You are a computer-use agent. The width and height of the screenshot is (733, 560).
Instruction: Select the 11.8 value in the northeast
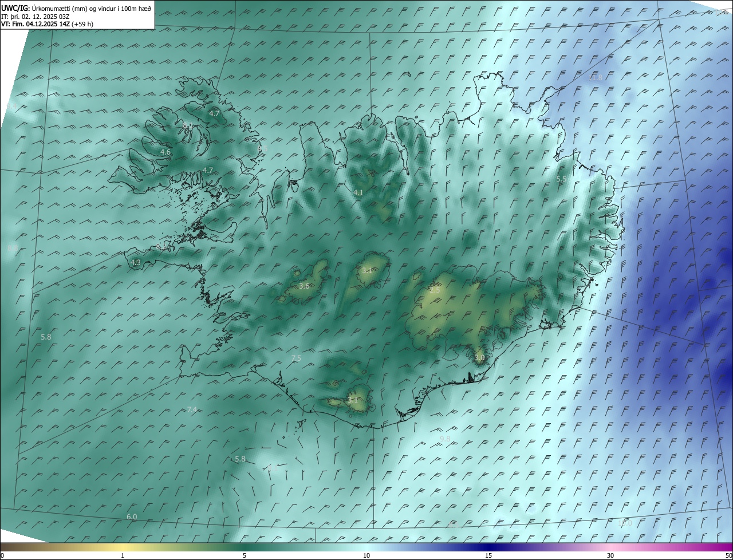(x=596, y=78)
